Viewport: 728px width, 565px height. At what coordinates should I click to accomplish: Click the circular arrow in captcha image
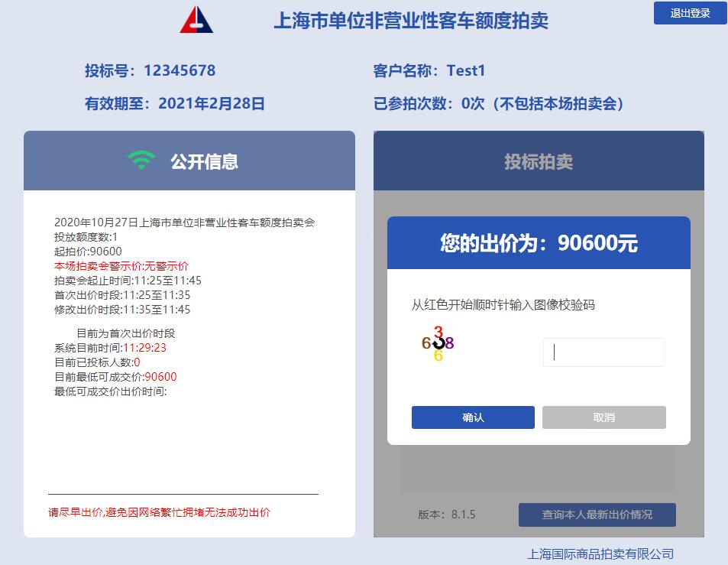click(438, 344)
